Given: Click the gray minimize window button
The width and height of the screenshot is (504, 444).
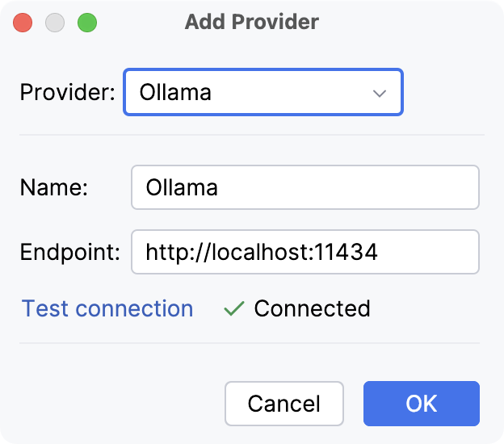Looking at the screenshot, I should click(x=55, y=22).
